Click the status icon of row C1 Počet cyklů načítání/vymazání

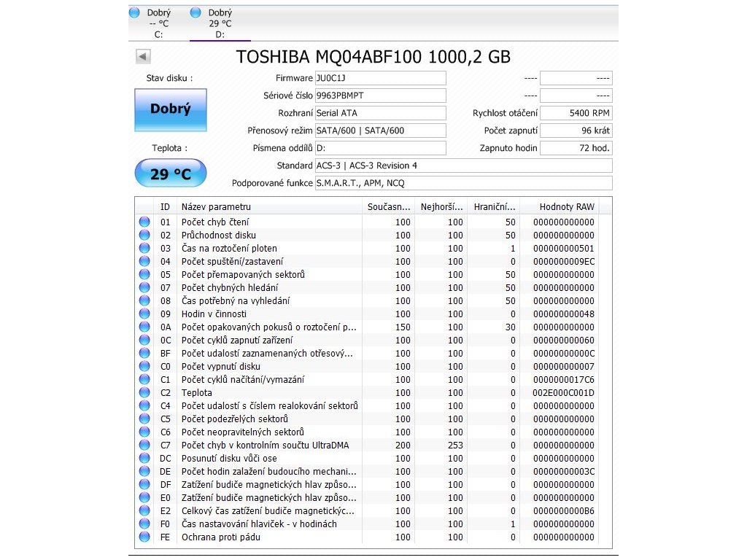tap(144, 379)
